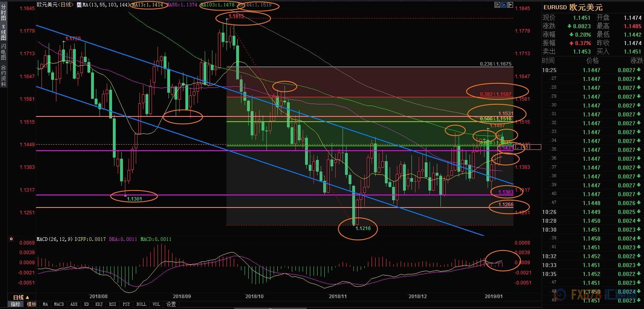This screenshot has height=309, width=644.
Task: Open 闪电图 view in the left sidebar
Action: click(x=3, y=51)
